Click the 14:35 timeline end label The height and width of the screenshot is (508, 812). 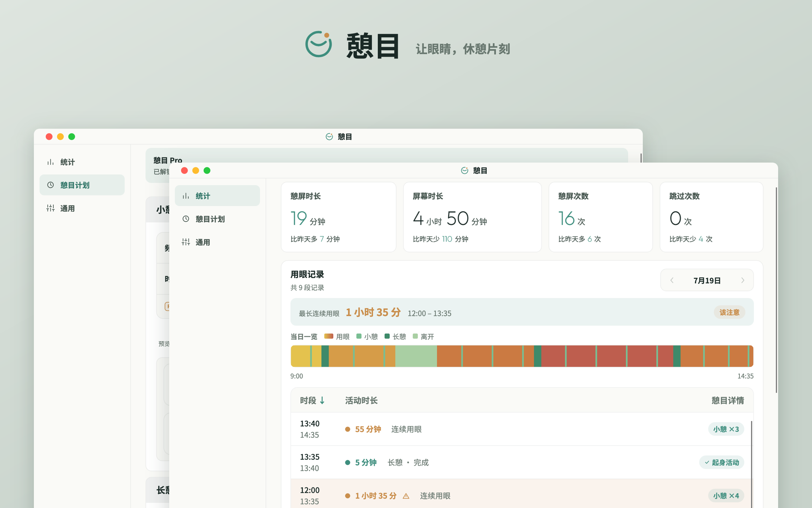745,376
